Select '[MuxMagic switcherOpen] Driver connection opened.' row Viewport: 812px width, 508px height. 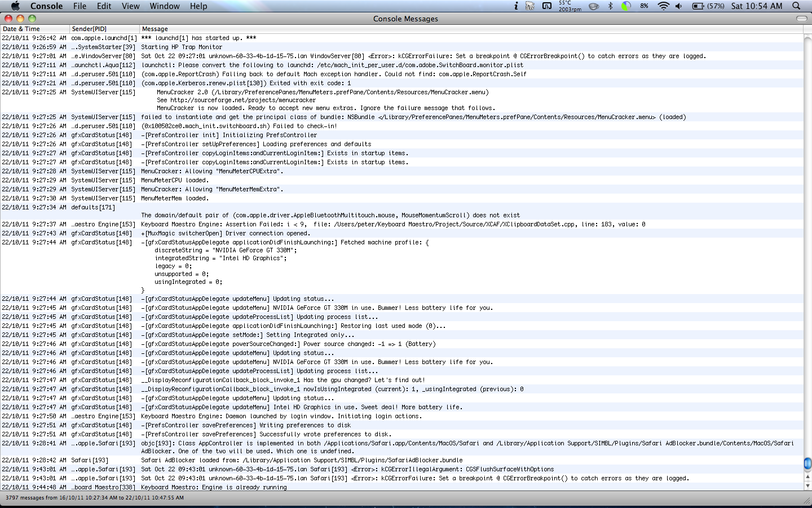(x=401, y=233)
